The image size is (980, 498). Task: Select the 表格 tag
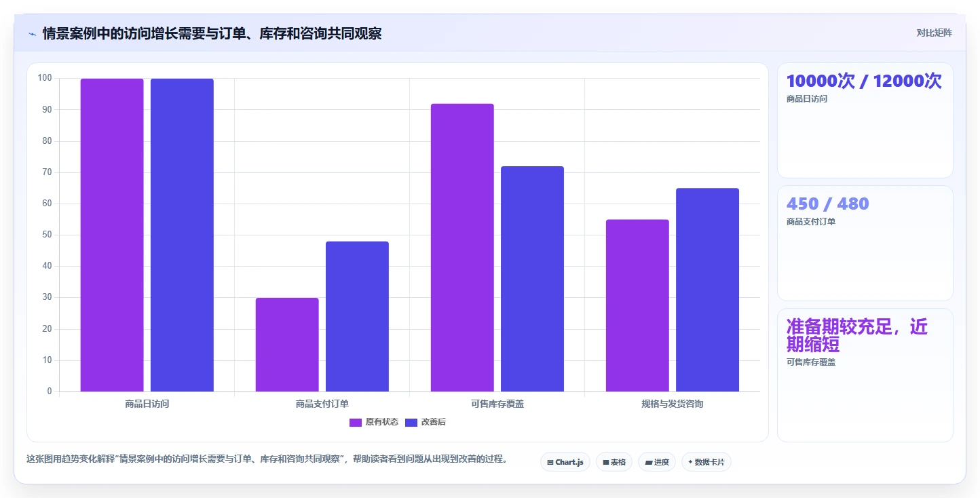pos(614,462)
